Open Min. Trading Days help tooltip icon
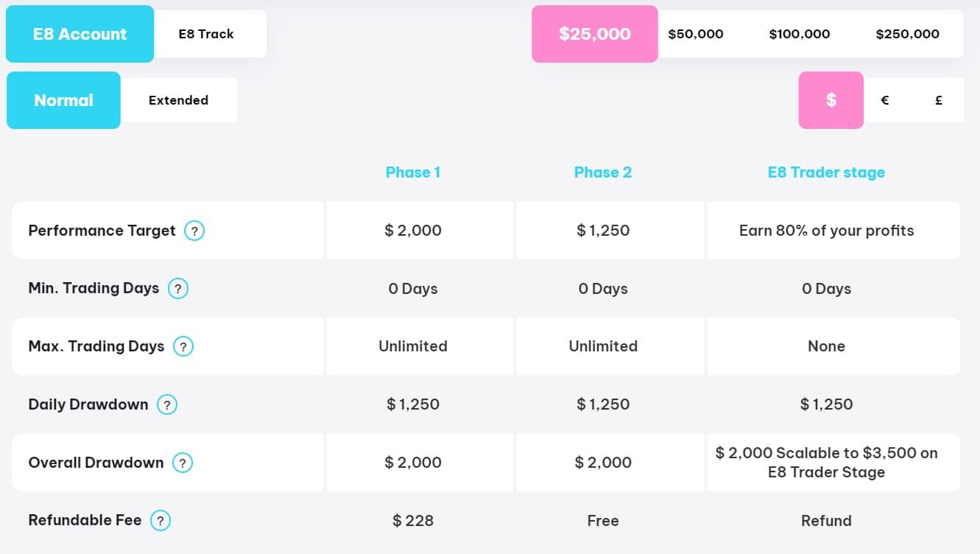The image size is (980, 554). 178,289
